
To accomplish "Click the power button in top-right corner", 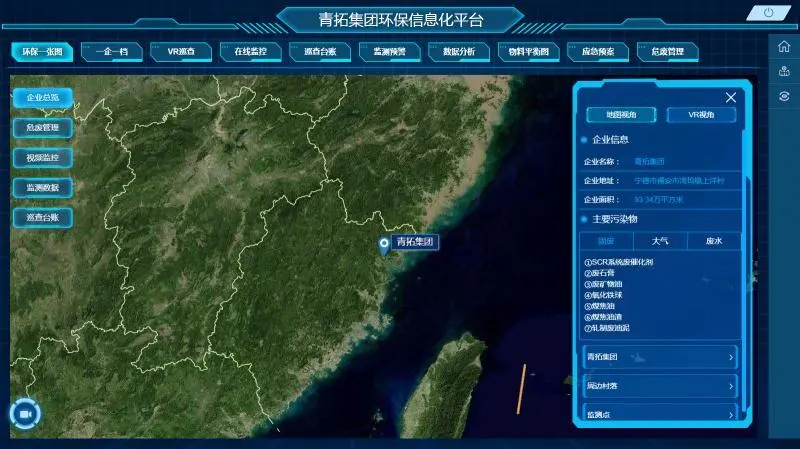I will click(768, 13).
